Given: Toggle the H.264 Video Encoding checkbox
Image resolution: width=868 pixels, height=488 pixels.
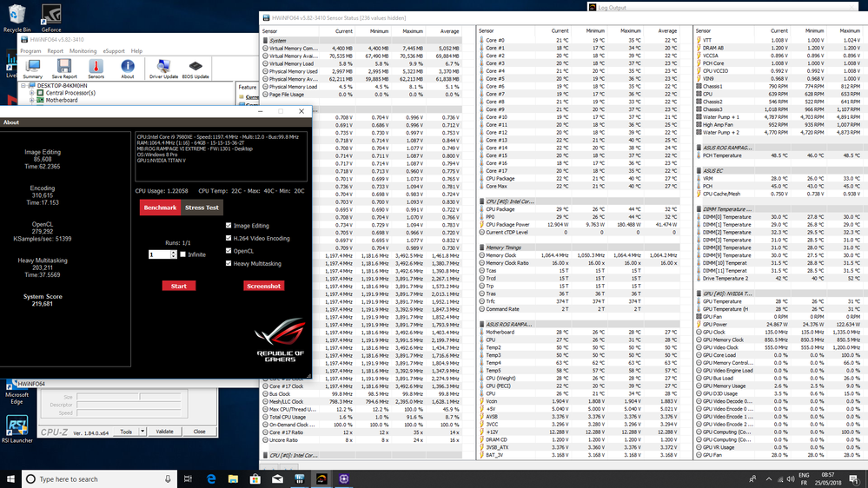Looking at the screenshot, I should 229,239.
